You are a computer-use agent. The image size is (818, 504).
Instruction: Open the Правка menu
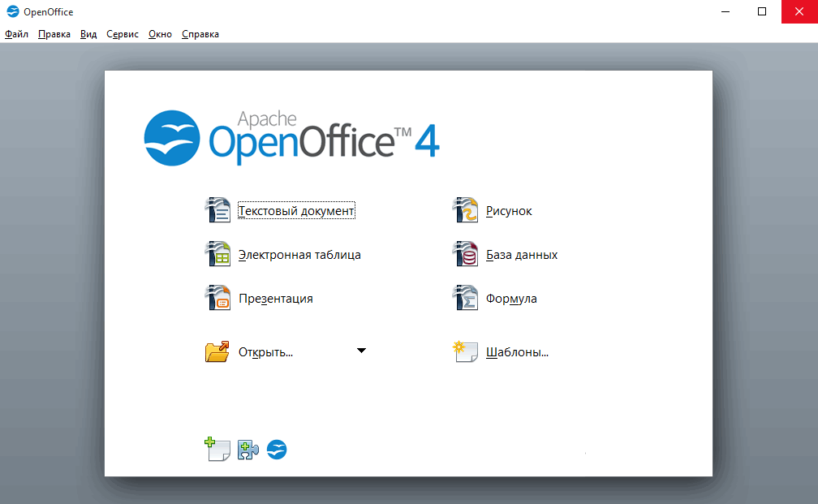pos(54,34)
